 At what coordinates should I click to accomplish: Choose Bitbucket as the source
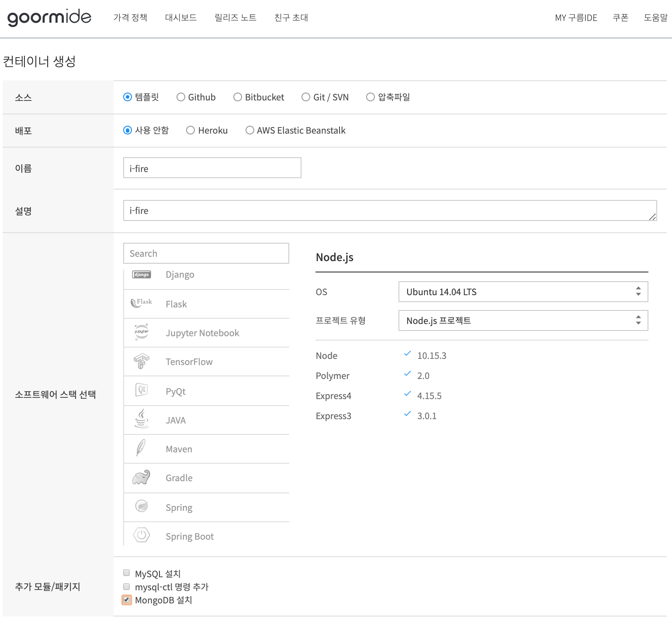click(238, 97)
